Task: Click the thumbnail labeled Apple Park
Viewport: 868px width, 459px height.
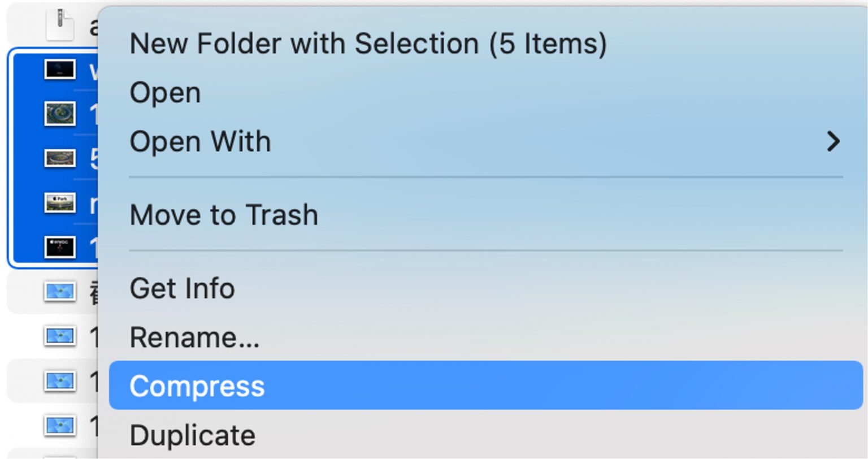Action: click(x=60, y=202)
